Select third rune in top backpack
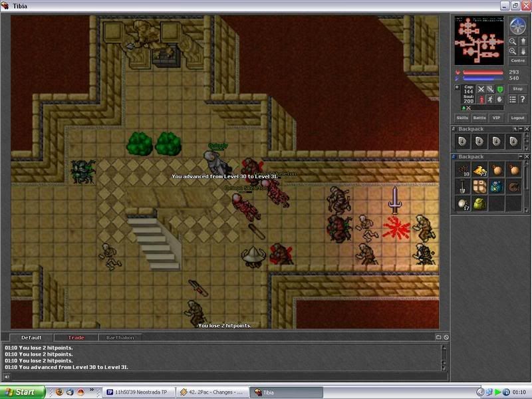 pyautogui.click(x=496, y=142)
